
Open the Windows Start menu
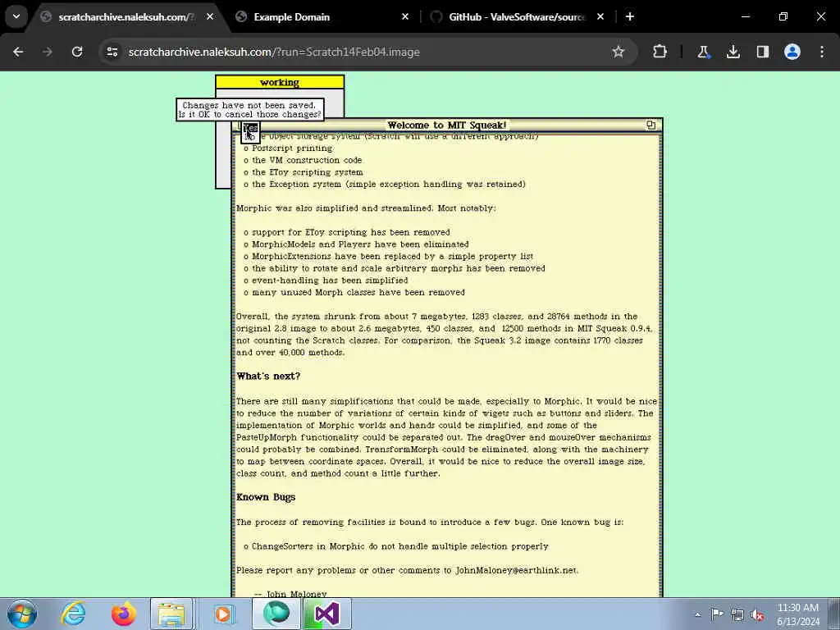(x=22, y=614)
